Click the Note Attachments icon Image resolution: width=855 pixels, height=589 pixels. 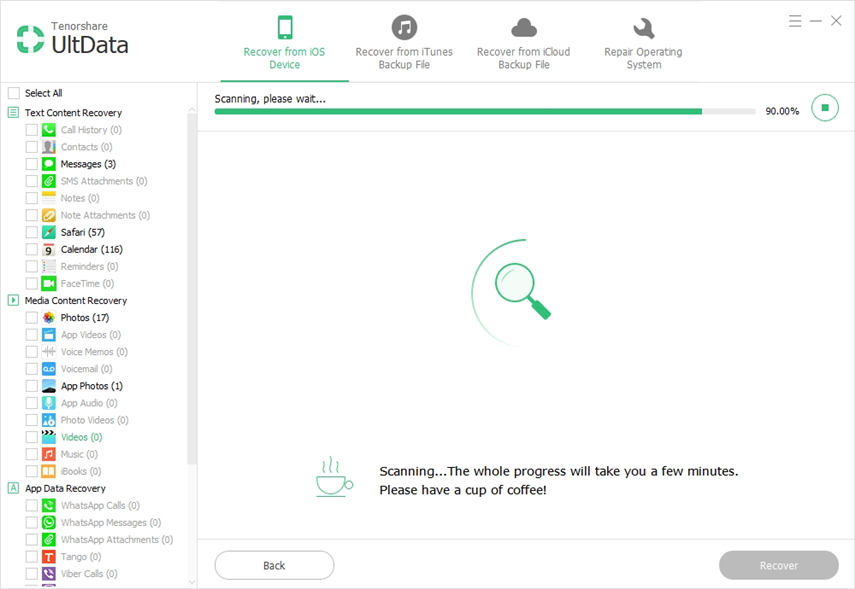click(x=49, y=215)
